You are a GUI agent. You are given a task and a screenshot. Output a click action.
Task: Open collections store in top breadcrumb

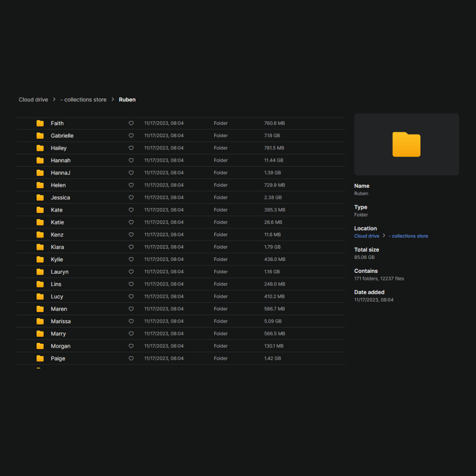pyautogui.click(x=83, y=100)
